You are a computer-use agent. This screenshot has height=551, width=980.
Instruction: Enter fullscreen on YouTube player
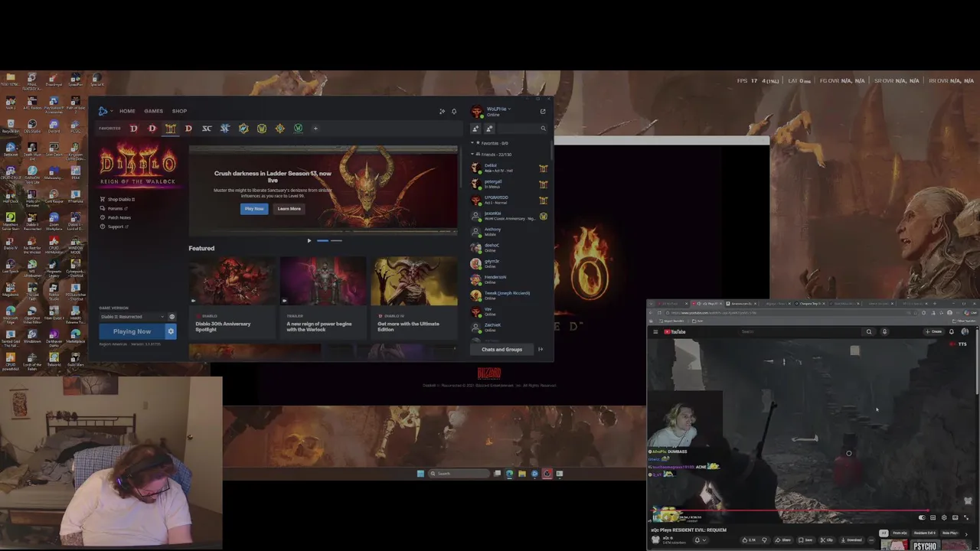966,517
